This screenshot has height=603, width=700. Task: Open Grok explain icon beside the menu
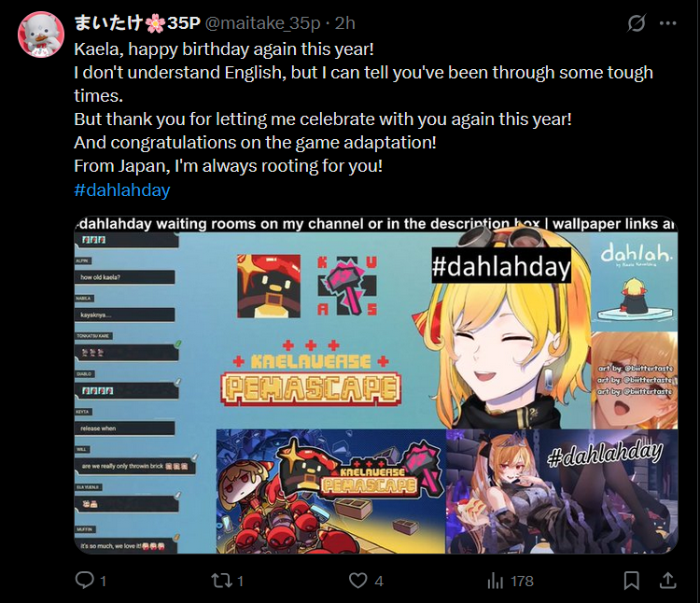click(636, 23)
